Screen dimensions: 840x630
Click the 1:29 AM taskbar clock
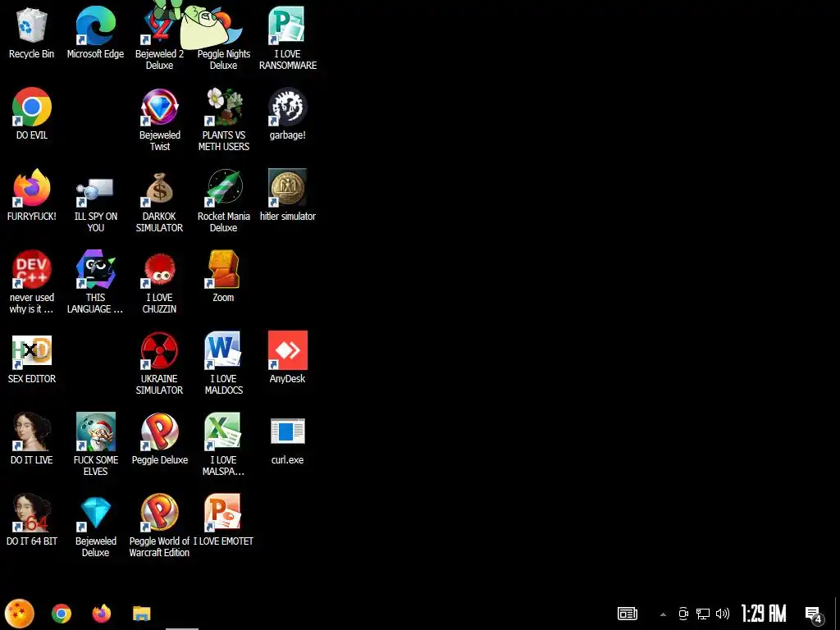764,614
